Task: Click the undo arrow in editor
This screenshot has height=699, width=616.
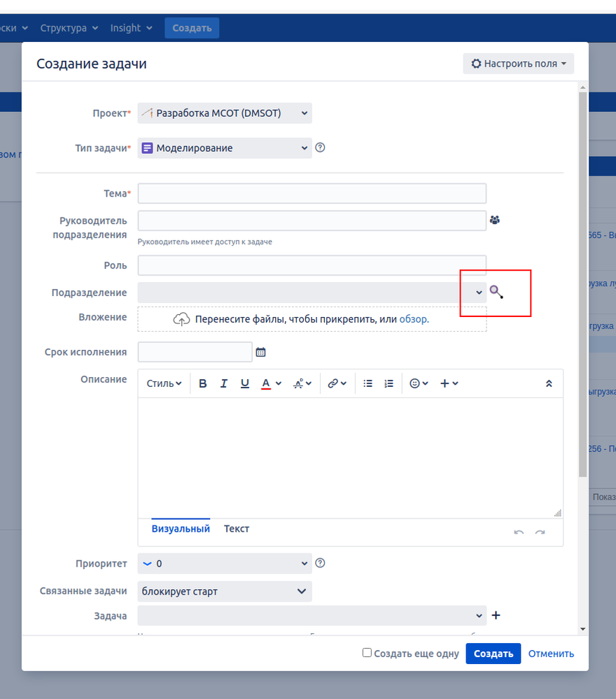Action: point(519,532)
